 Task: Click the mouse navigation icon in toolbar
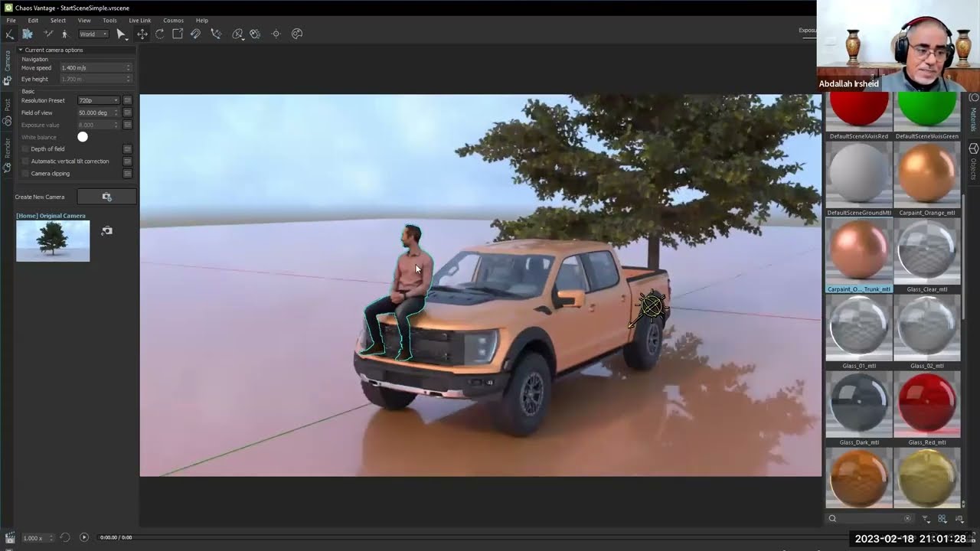[x=256, y=34]
